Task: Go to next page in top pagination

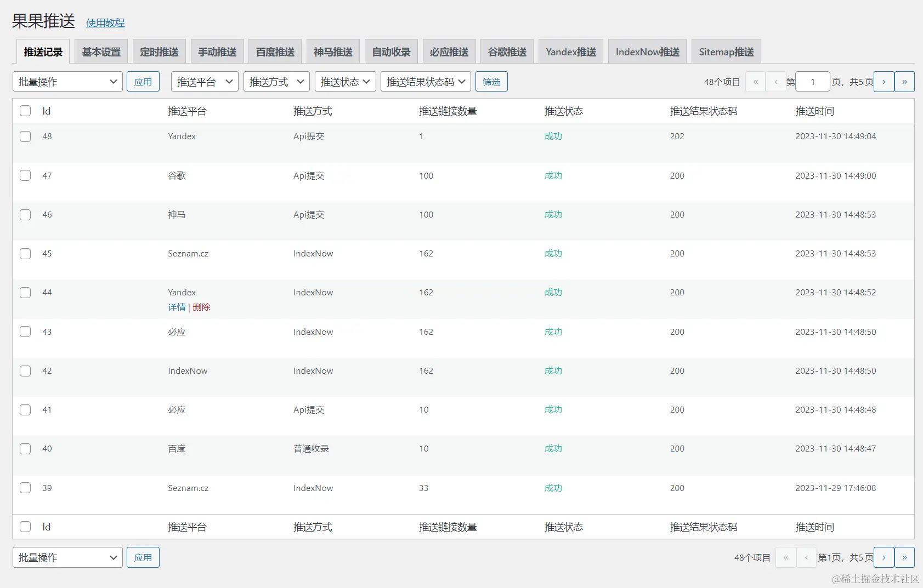Action: (884, 82)
